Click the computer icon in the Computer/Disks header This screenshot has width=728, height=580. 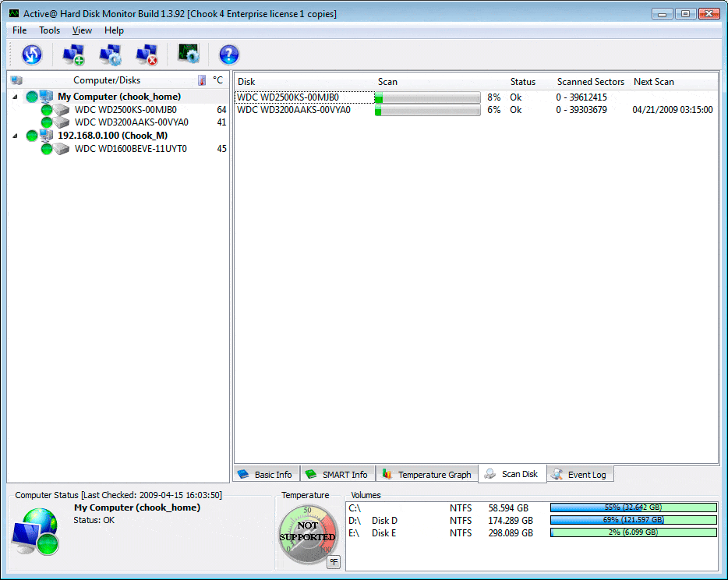click(x=16, y=80)
